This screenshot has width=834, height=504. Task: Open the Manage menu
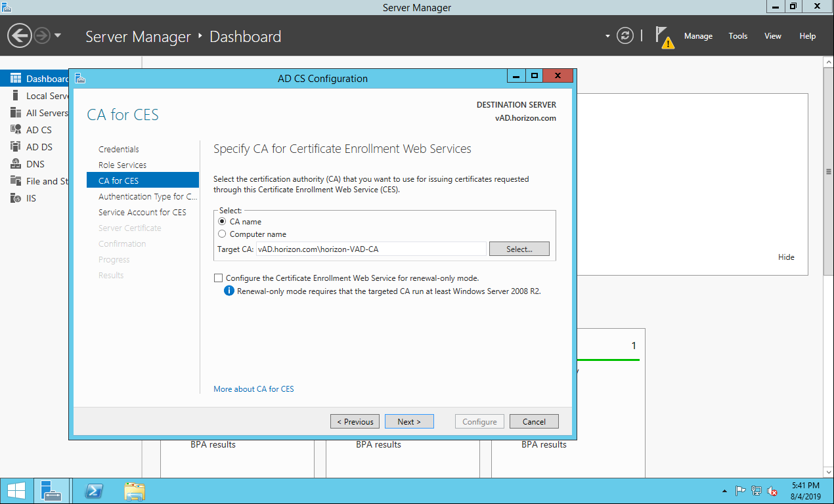tap(698, 36)
